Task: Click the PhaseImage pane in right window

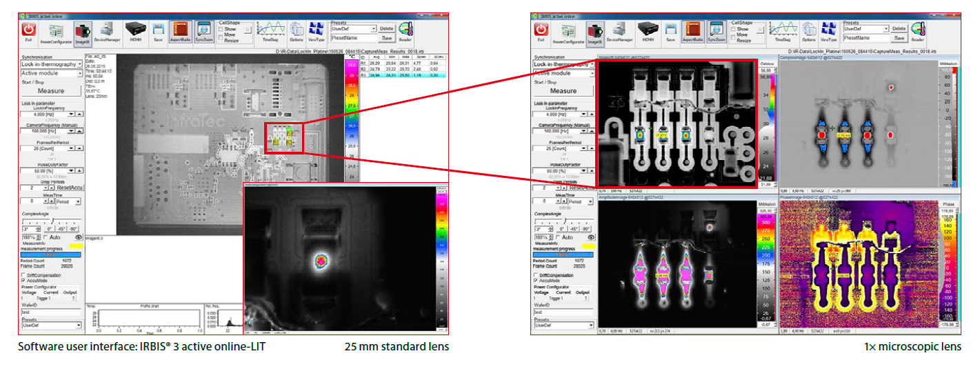Action: point(859,263)
